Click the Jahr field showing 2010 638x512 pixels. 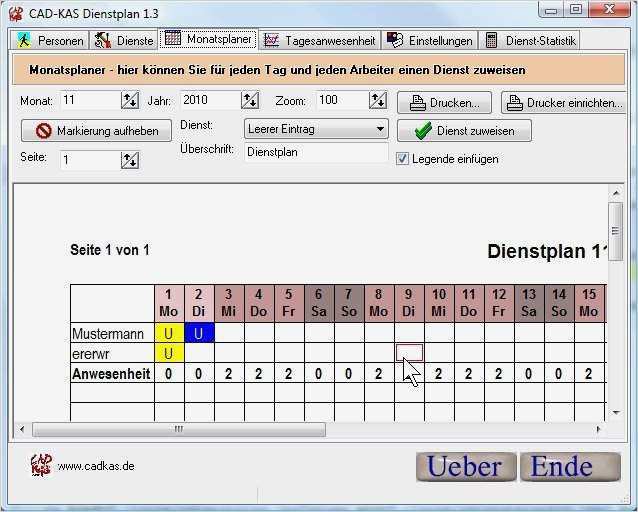point(210,100)
